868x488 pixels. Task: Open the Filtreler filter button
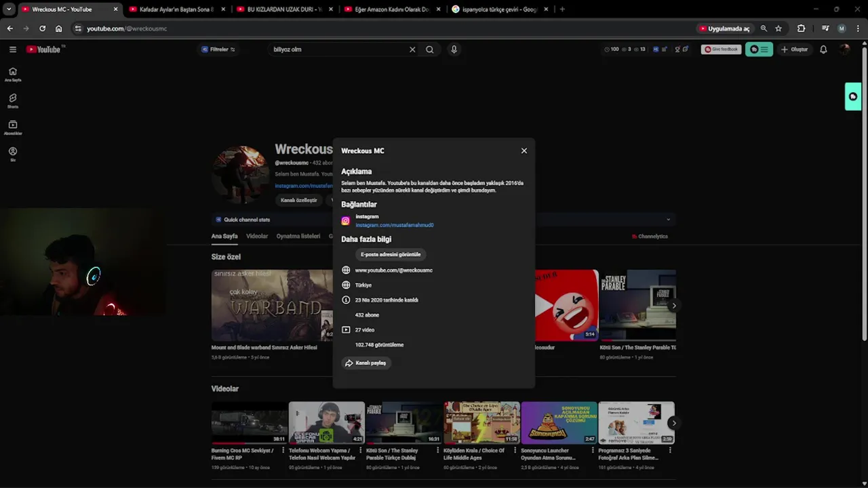tap(218, 49)
